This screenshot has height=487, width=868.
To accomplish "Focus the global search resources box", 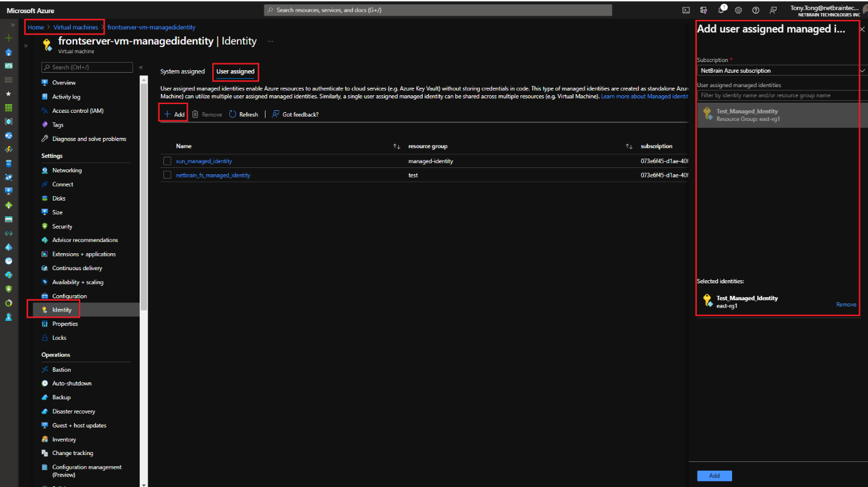I will pyautogui.click(x=438, y=10).
